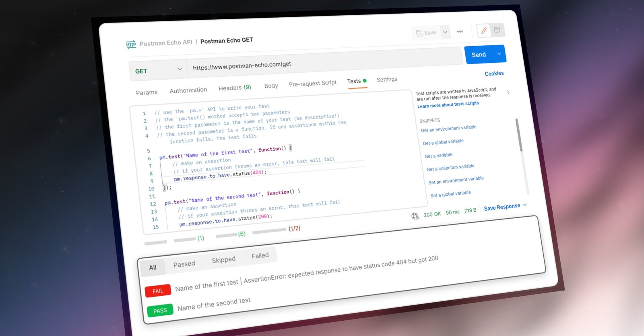Open the Body tab
The width and height of the screenshot is (644, 336).
click(271, 86)
